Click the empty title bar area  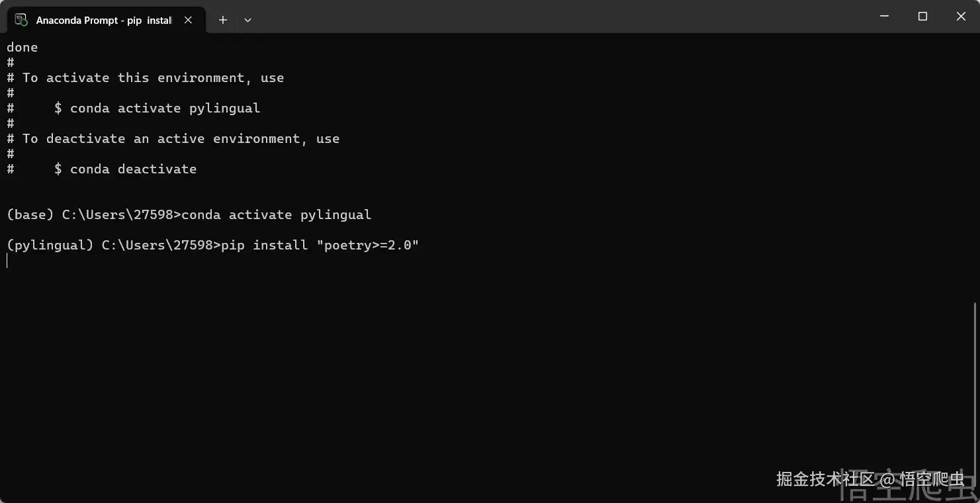[529, 16]
